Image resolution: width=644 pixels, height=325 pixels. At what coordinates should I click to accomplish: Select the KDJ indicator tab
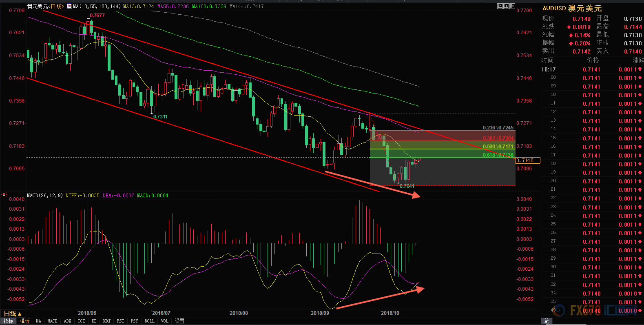[x=106, y=321]
